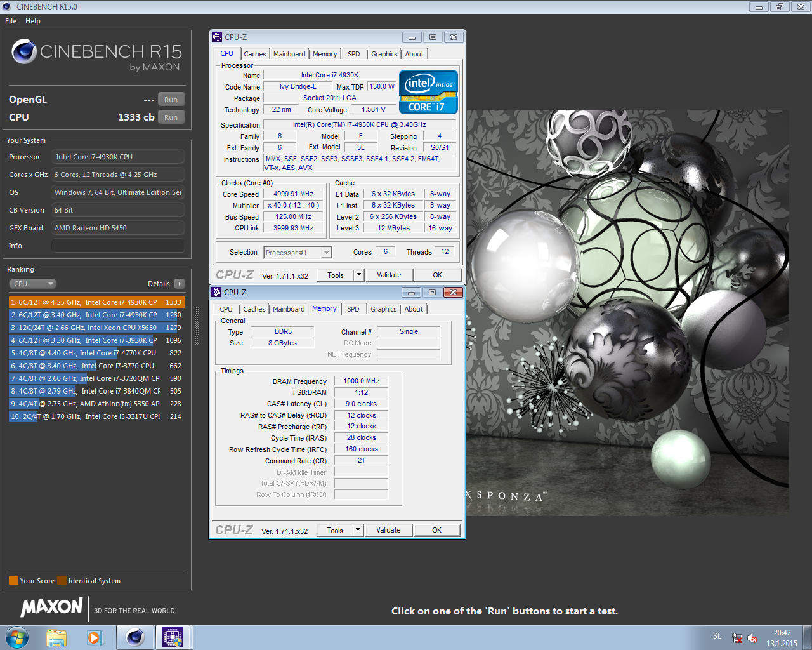This screenshot has width=812, height=650.
Task: Switch to CPU tab in lower CPU-Z
Action: (x=226, y=310)
